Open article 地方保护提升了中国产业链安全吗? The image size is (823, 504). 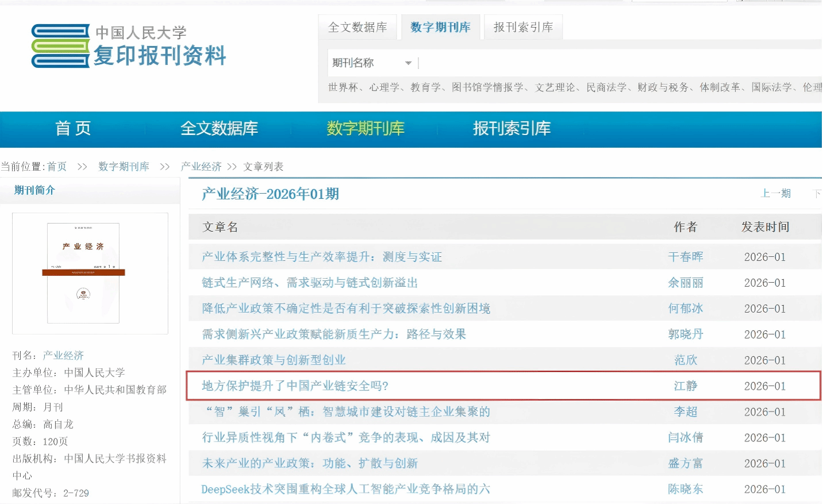(x=295, y=386)
